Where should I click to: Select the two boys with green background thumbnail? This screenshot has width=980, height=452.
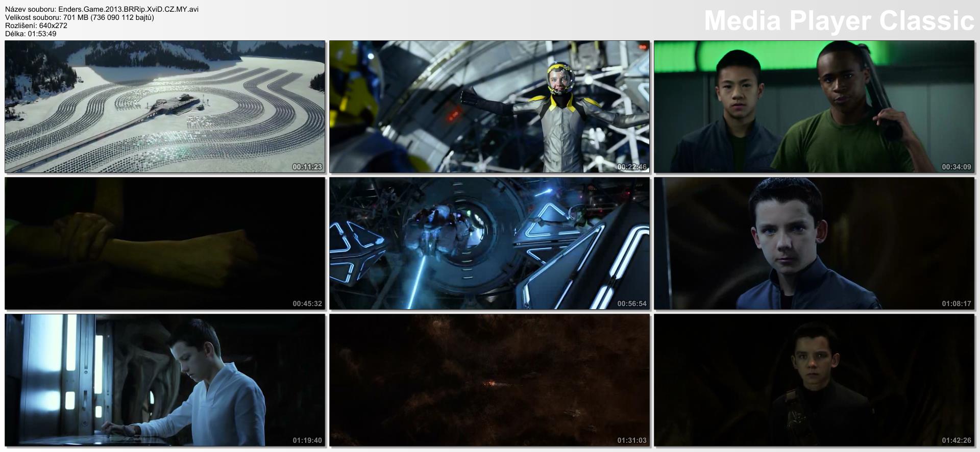pos(814,107)
